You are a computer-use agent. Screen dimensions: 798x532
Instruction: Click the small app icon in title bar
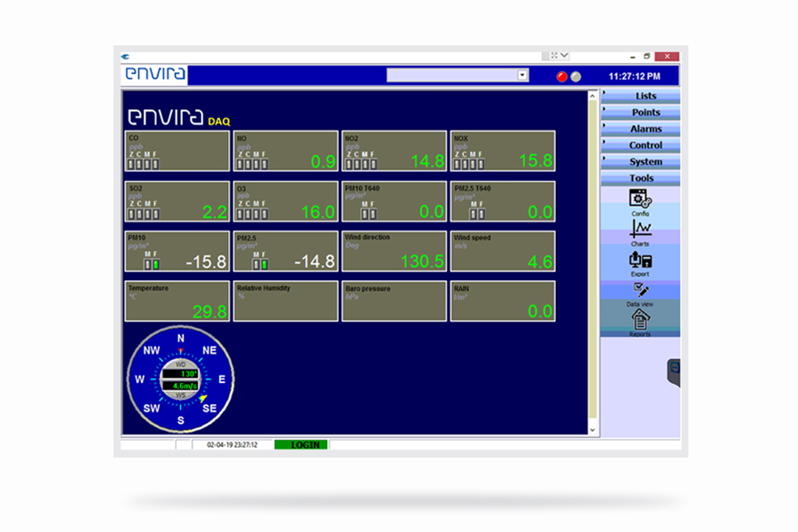[x=125, y=57]
